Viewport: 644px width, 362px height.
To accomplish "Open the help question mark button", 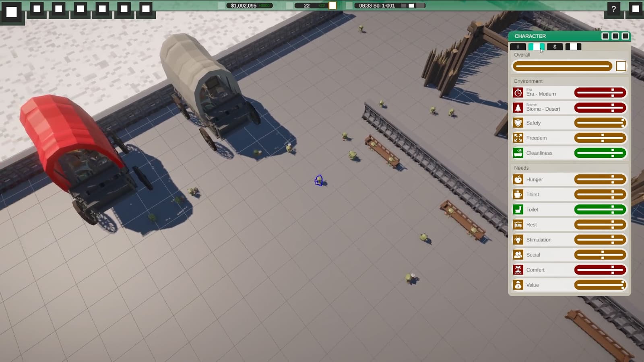I will tap(613, 9).
